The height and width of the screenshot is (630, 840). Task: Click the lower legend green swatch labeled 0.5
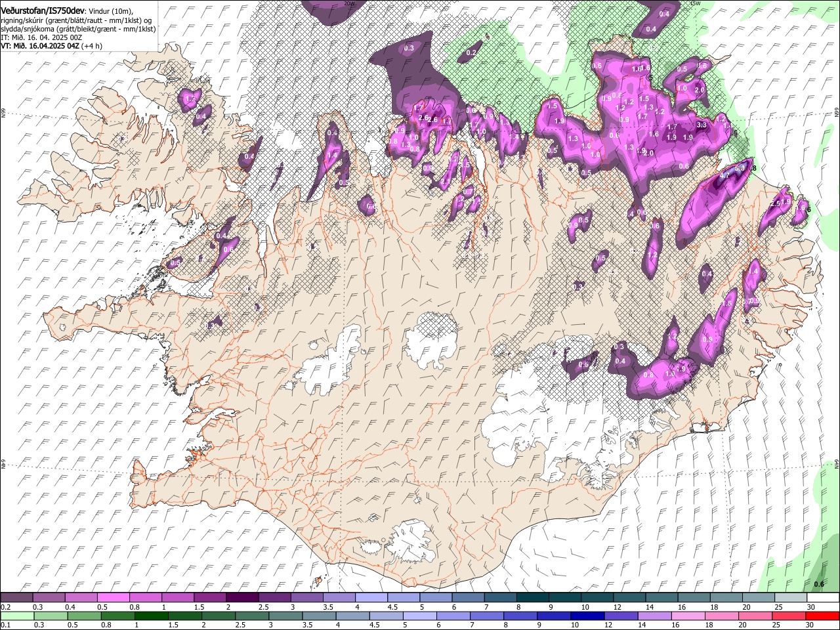click(x=85, y=616)
